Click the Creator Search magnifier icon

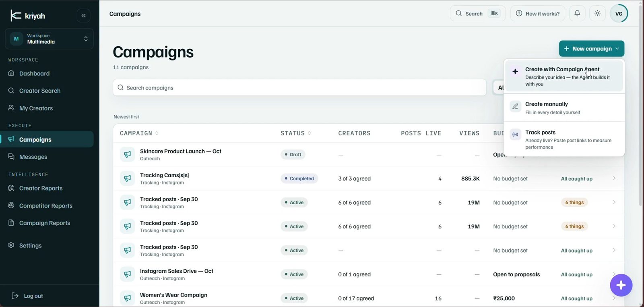tap(11, 90)
